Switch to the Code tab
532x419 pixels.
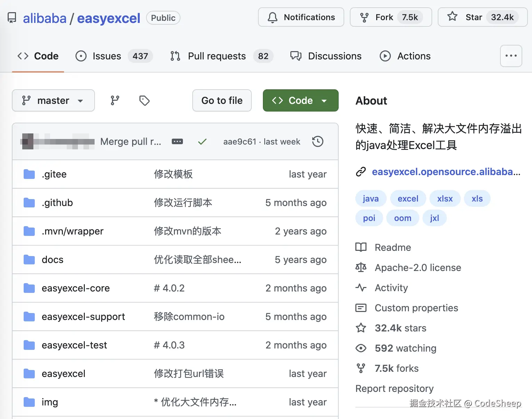tap(38, 56)
